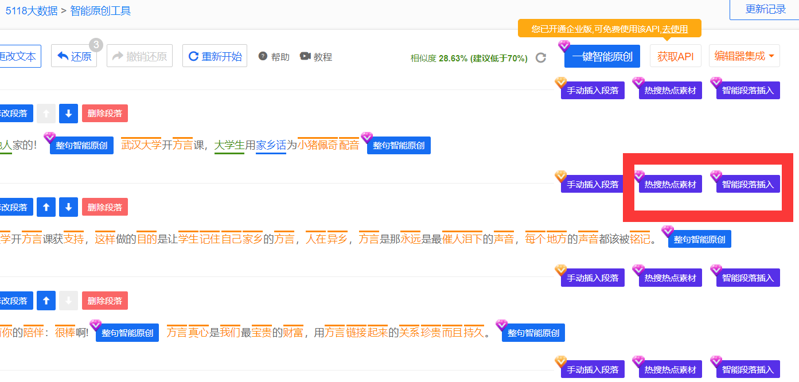Run 一键智能原创
This screenshot has height=382, width=799.
[x=602, y=56]
